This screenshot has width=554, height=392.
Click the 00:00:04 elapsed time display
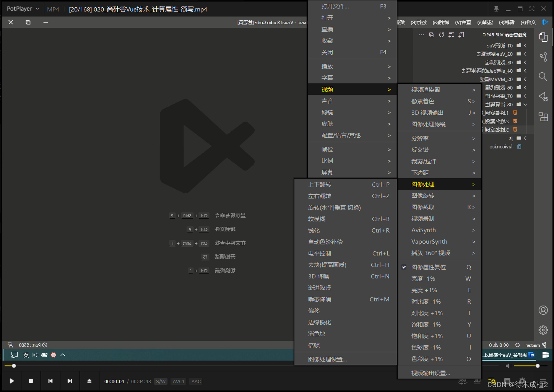coord(114,381)
